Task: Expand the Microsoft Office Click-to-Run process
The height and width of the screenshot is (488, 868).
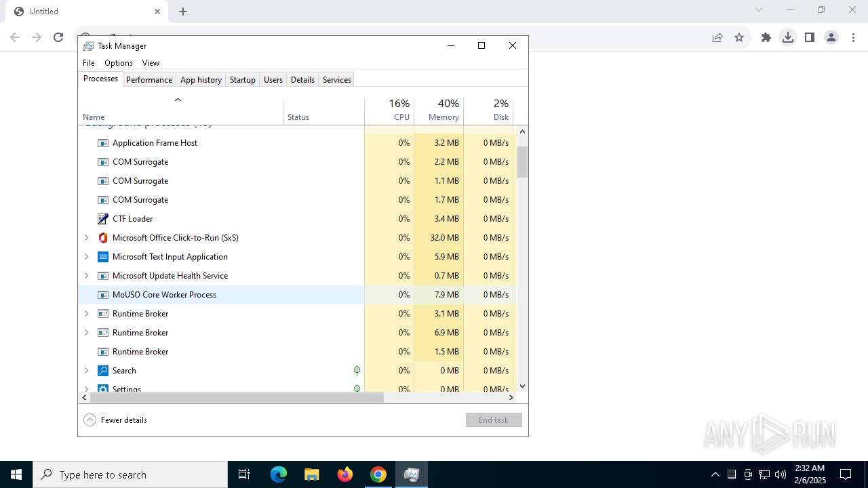Action: pyautogui.click(x=86, y=238)
